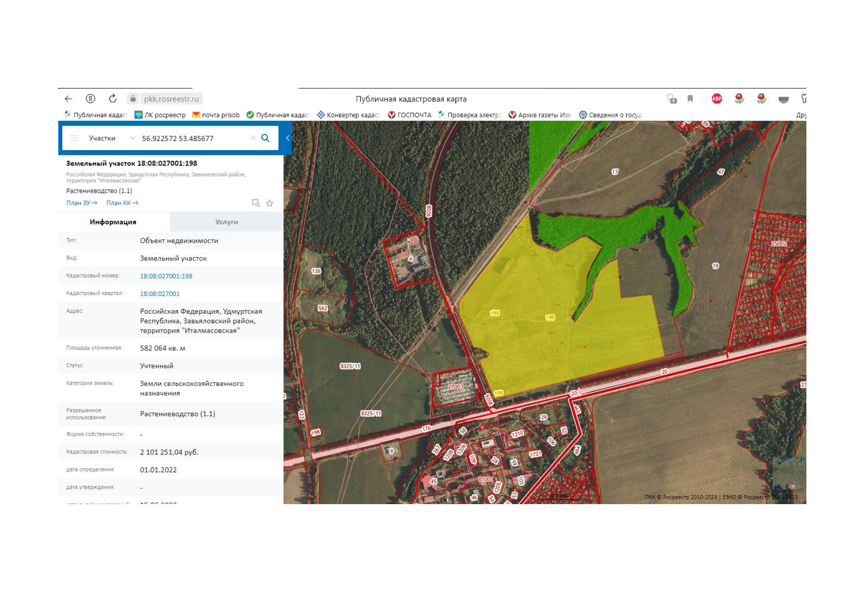Open the ABP ad blocker extension
Viewport: 868px width, 614px height.
click(x=716, y=99)
